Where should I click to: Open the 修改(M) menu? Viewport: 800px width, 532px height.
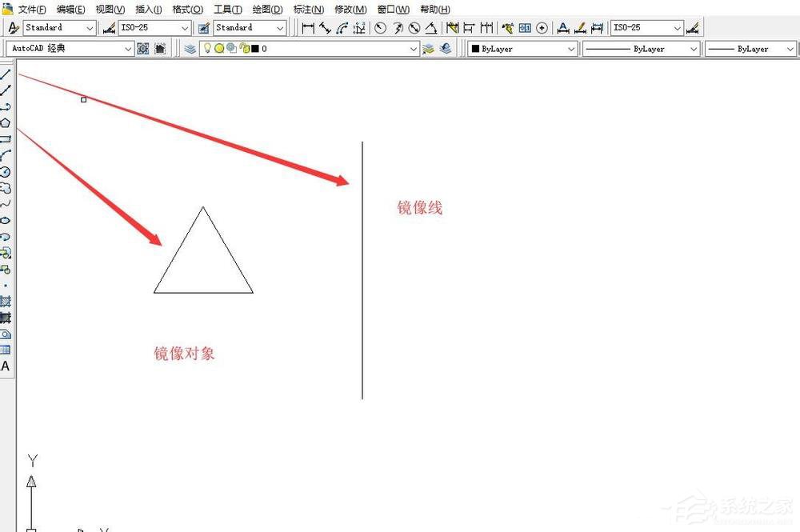(x=350, y=9)
